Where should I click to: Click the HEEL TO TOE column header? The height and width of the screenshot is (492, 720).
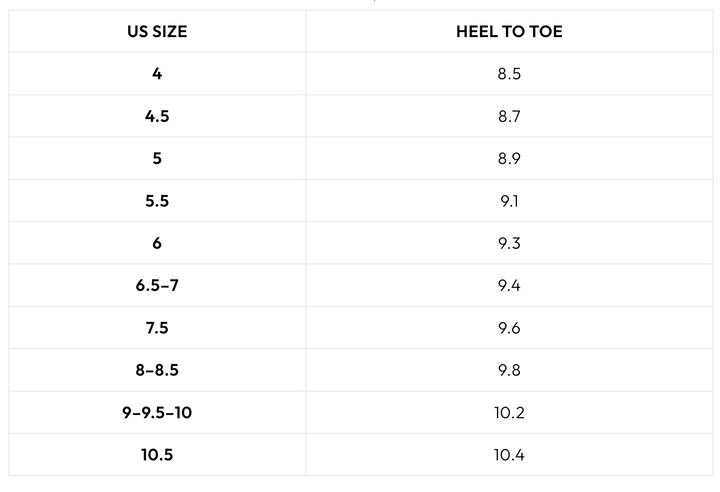pyautogui.click(x=509, y=32)
